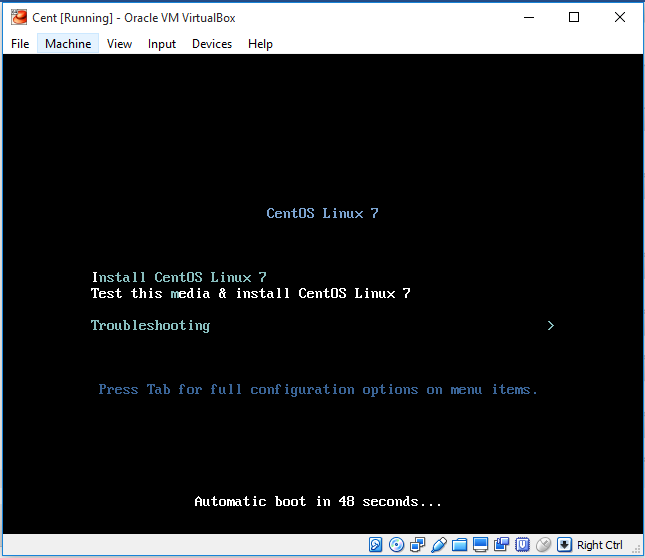
Task: Click the "Press Tab for full configuration" hint
Action: pyautogui.click(x=318, y=389)
